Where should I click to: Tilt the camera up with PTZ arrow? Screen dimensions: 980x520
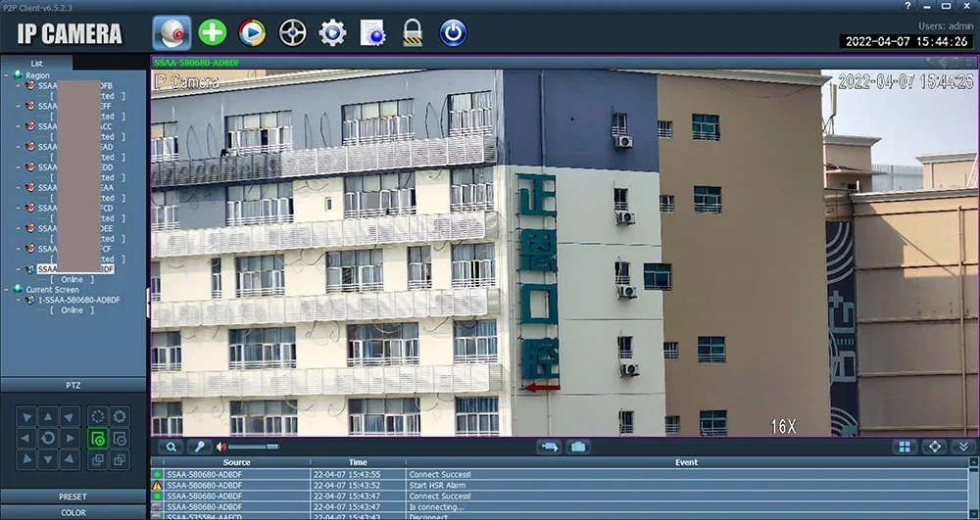pos(48,417)
